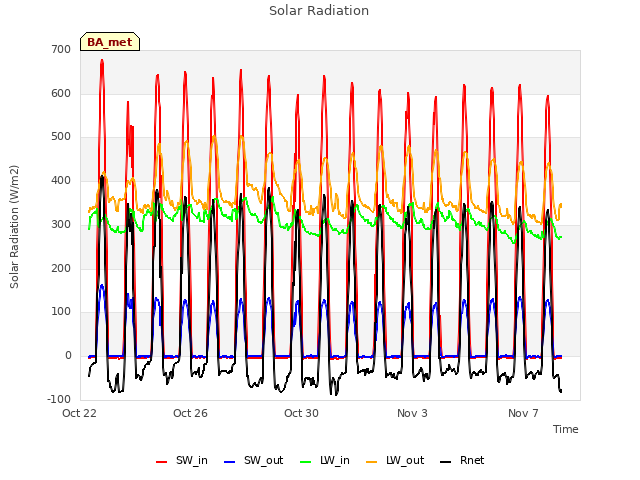Toggle the Rnet legend entry

462,460
